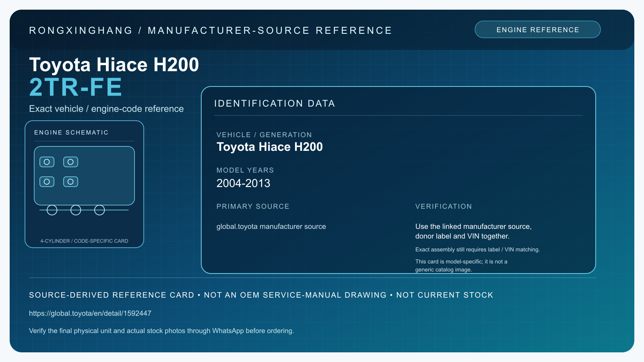Click 'Exact assembly still requires label' note
The image size is (644, 362).
tap(477, 249)
